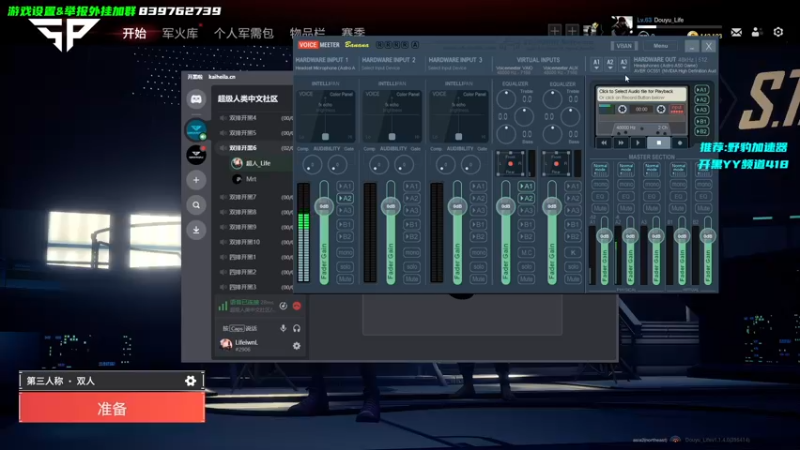
Task: Disconnect voice with the red hang-up icon
Action: (x=297, y=306)
